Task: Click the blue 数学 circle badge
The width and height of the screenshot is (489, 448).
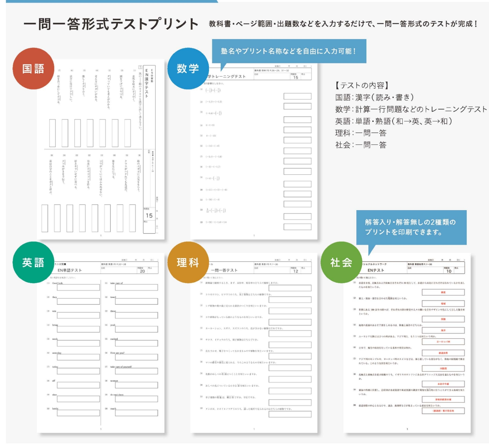Action: click(x=188, y=69)
